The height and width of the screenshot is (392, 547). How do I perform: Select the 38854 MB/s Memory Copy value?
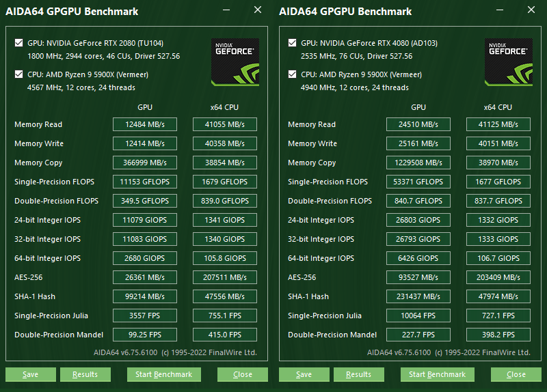[x=225, y=163]
